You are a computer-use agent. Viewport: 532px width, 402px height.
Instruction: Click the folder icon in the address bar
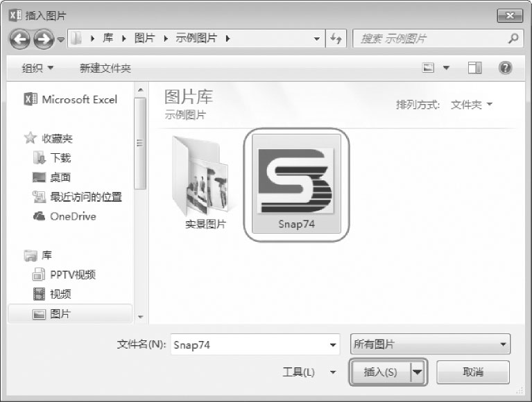pos(76,38)
